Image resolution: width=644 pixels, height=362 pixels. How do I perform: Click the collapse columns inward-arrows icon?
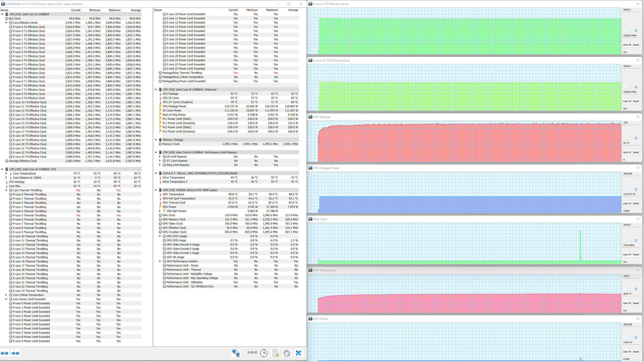(15, 353)
